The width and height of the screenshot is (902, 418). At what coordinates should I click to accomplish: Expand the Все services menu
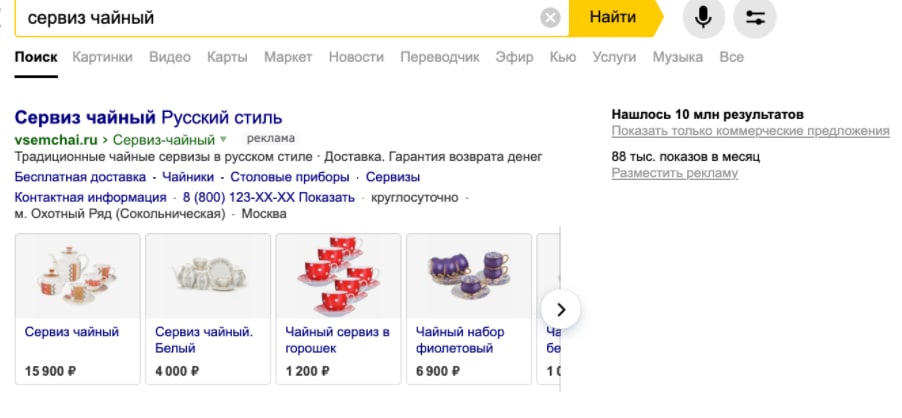(732, 57)
